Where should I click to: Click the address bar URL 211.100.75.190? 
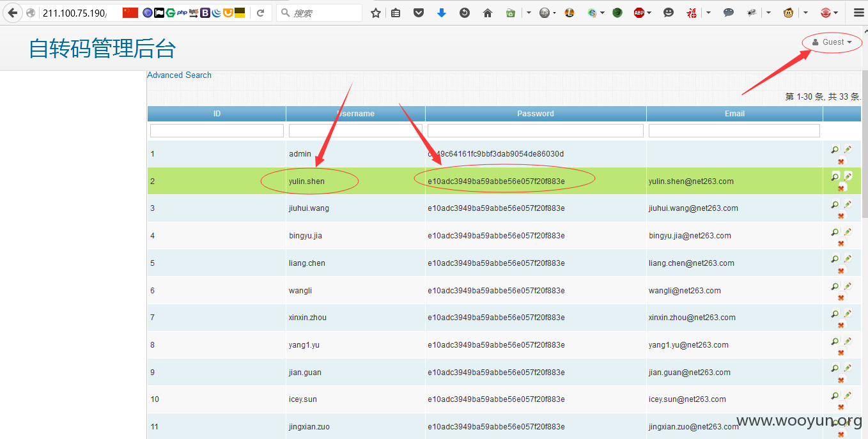[x=74, y=13]
